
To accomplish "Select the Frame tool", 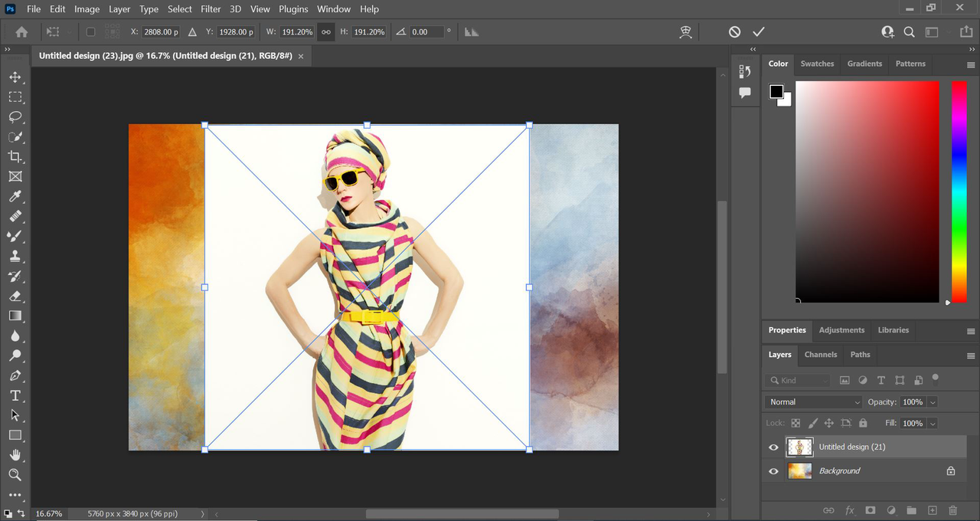I will 15,177.
